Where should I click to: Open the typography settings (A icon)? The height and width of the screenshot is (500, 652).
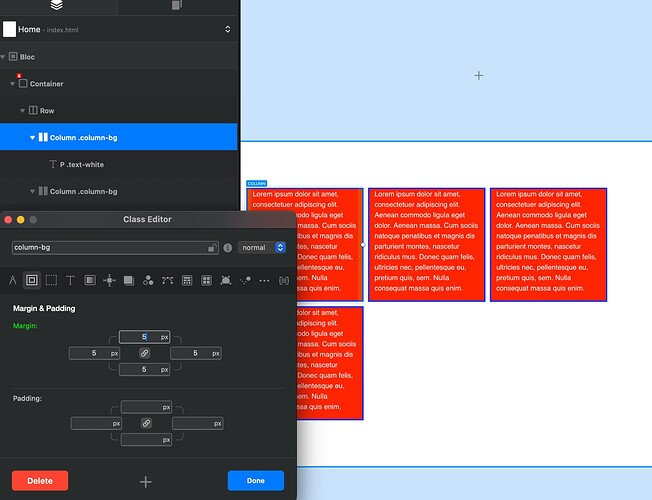click(13, 281)
